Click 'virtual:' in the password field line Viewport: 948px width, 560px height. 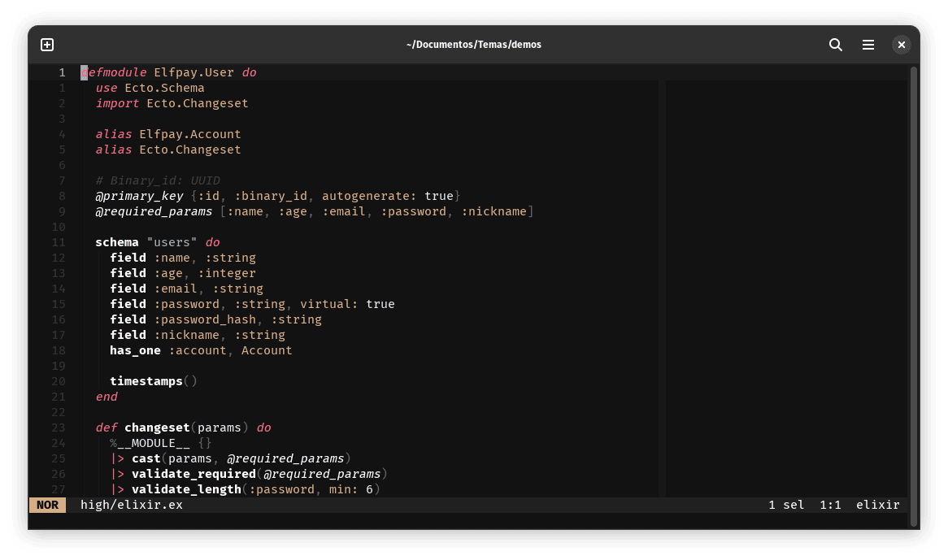[x=329, y=304]
